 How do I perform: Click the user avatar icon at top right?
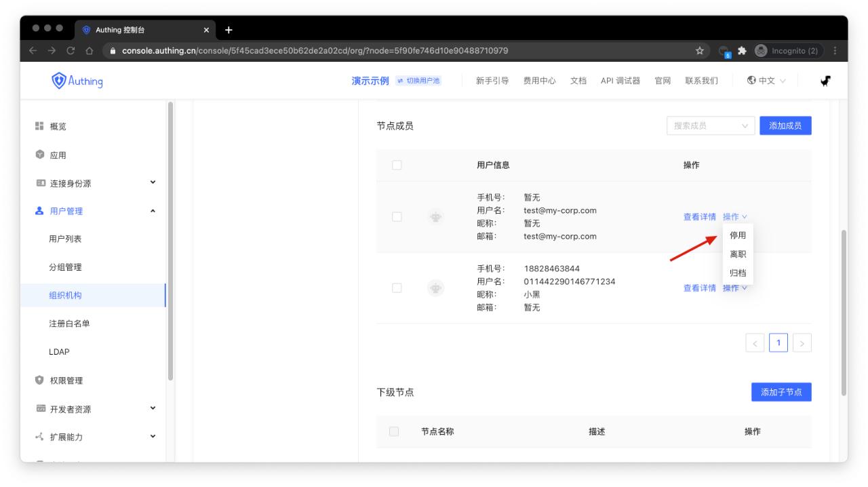click(825, 81)
